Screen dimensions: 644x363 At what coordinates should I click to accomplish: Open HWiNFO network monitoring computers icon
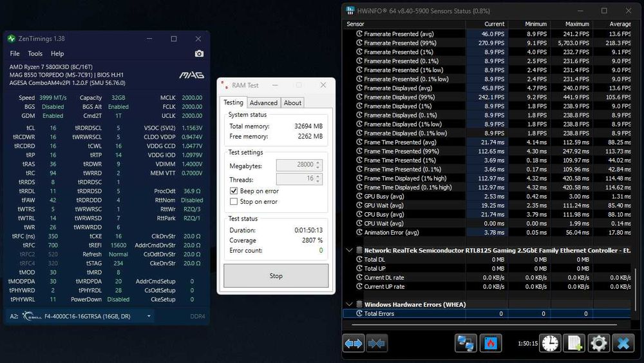(466, 343)
